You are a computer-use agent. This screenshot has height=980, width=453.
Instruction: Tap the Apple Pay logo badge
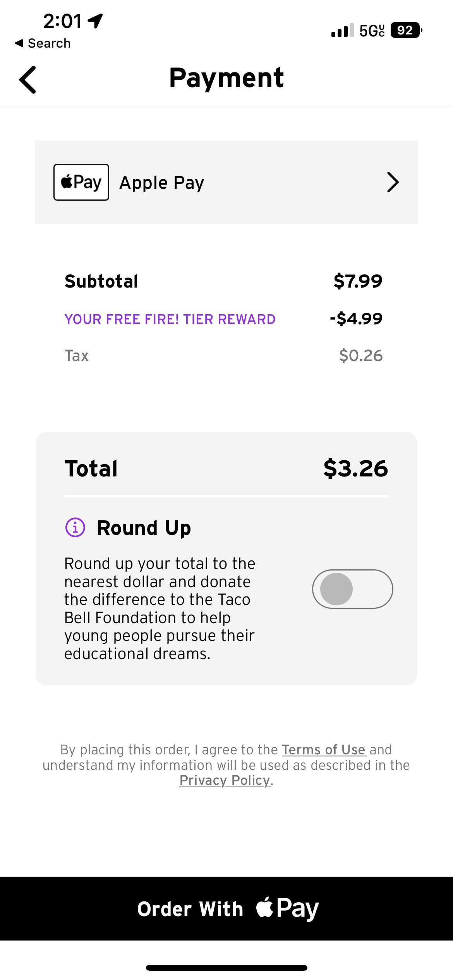tap(81, 182)
